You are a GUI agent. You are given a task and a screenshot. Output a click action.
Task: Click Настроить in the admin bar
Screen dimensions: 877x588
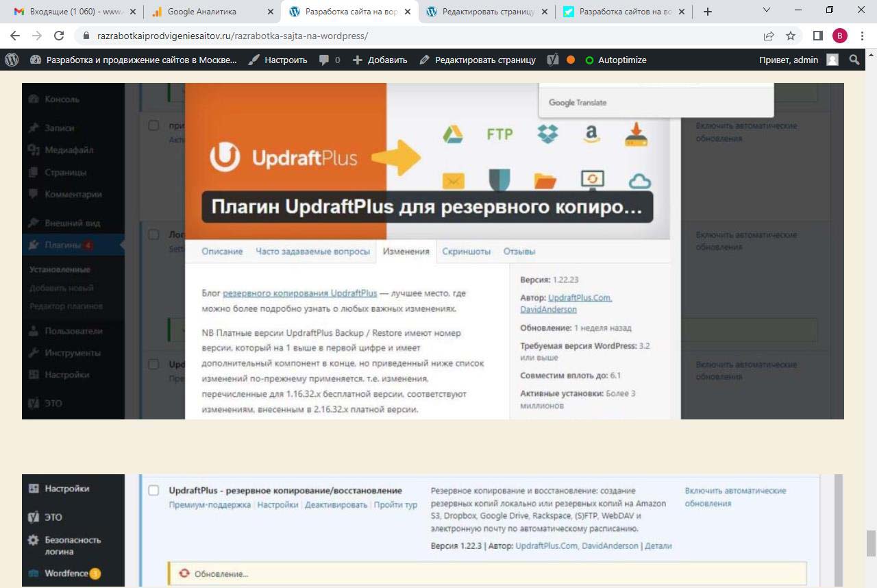click(x=277, y=60)
